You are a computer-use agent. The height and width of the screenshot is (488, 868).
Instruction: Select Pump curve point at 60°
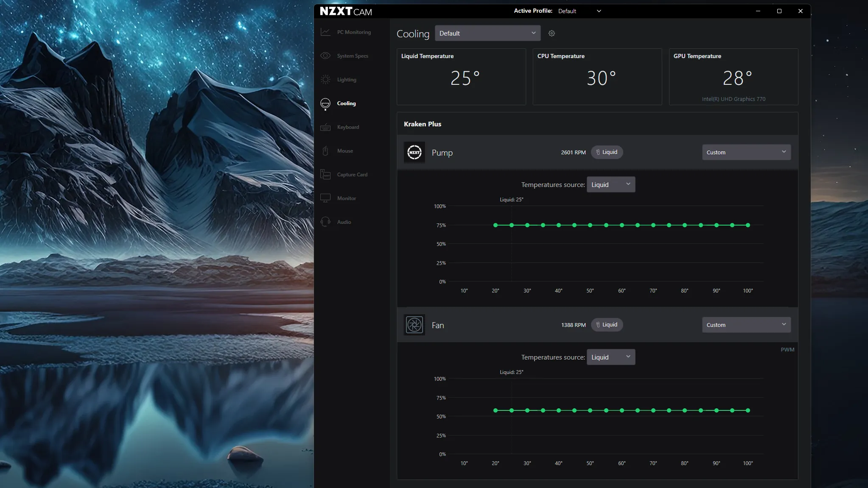pyautogui.click(x=622, y=225)
